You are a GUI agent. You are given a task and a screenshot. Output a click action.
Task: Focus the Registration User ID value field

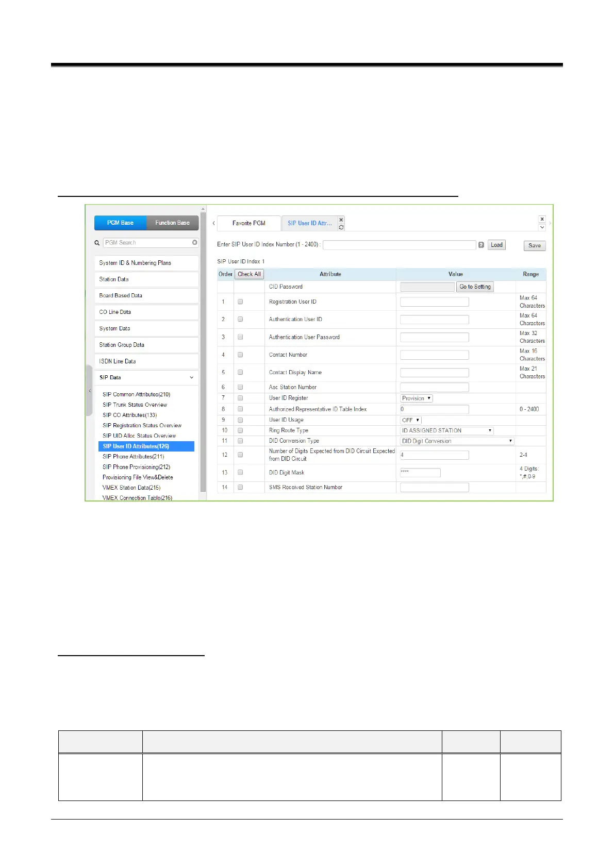(435, 302)
